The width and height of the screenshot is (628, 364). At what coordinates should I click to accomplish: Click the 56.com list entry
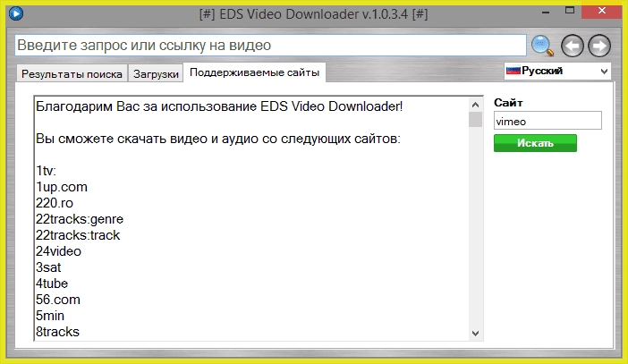coord(58,300)
